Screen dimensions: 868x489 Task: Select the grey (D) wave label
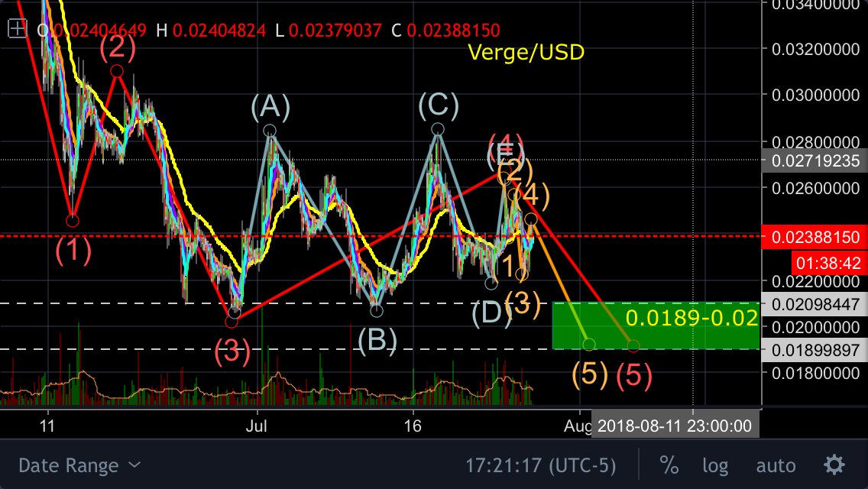[491, 313]
